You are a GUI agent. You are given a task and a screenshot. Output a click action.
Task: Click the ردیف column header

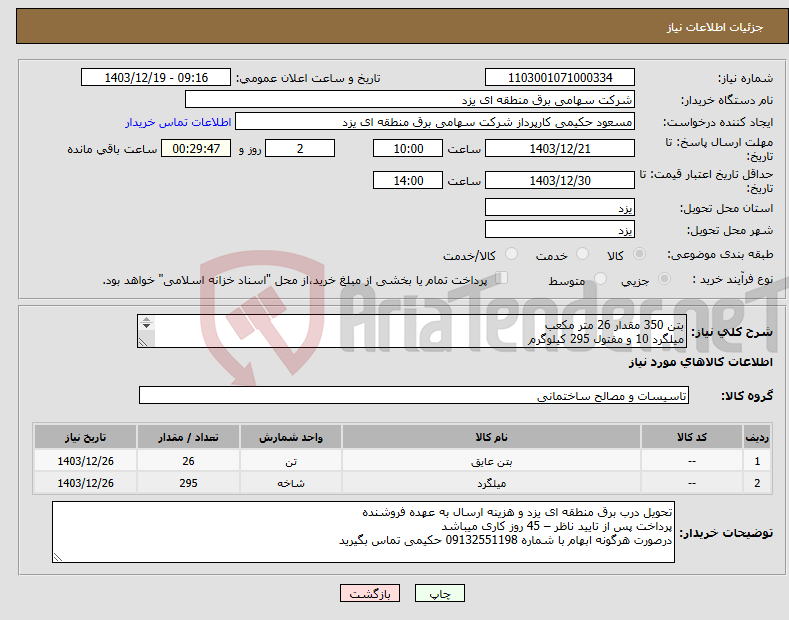click(756, 437)
